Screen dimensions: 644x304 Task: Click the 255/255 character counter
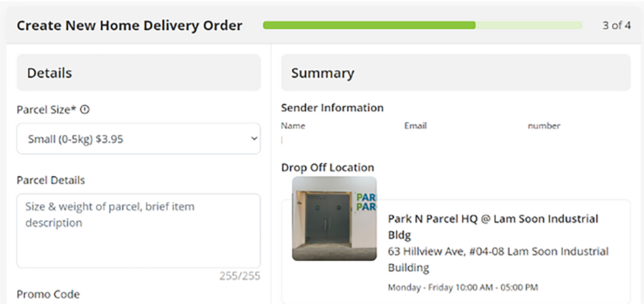[x=240, y=276]
